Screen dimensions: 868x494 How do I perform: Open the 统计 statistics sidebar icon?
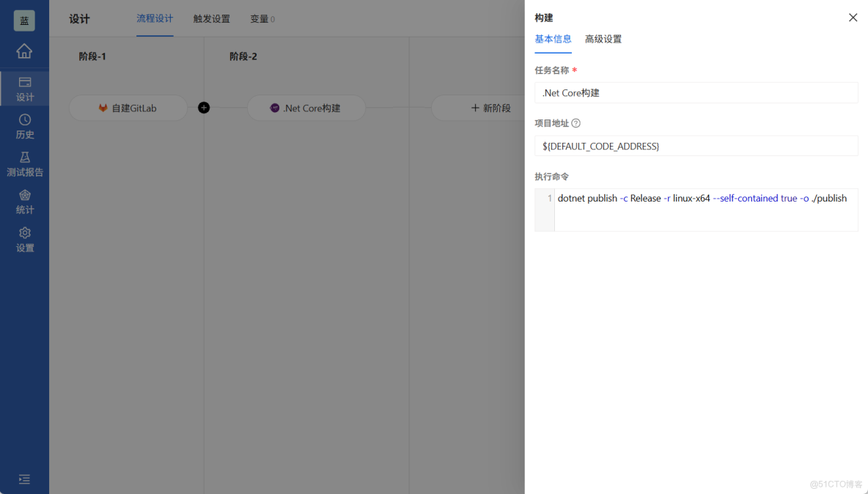[x=24, y=201]
